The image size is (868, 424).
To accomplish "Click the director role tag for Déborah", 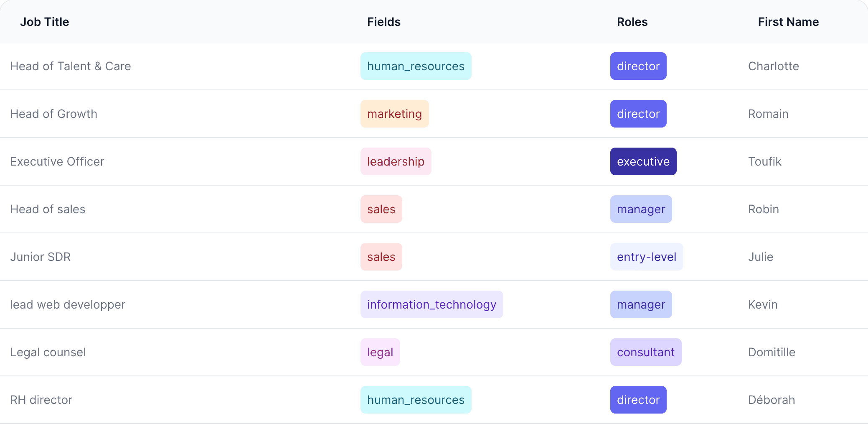I will coord(638,400).
